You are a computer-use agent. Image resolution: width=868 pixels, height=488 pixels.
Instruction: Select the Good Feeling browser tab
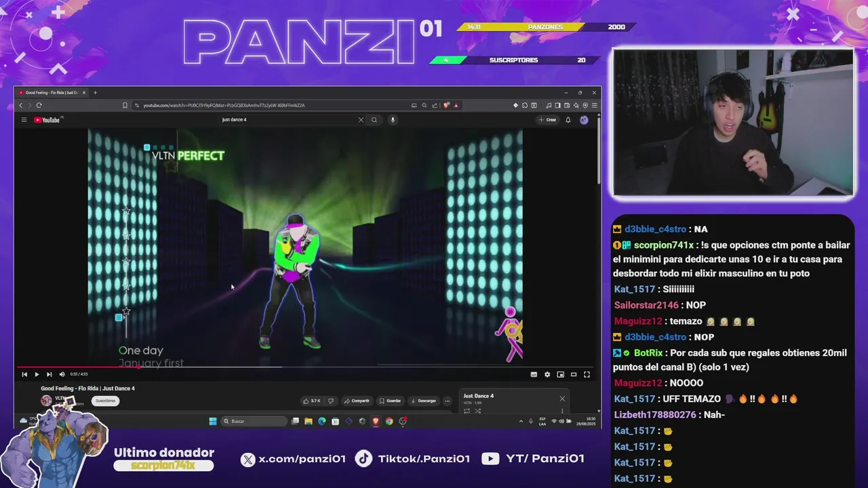pos(53,92)
